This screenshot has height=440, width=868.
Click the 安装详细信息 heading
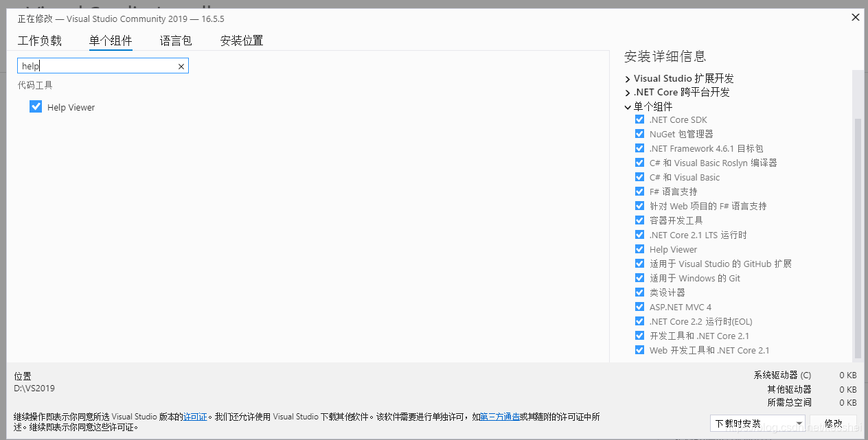click(x=665, y=56)
